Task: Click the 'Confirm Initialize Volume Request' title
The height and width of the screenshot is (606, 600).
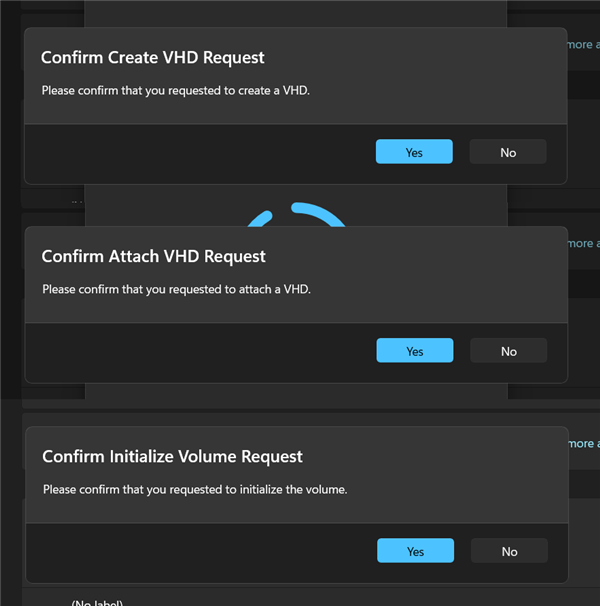Action: 172,456
